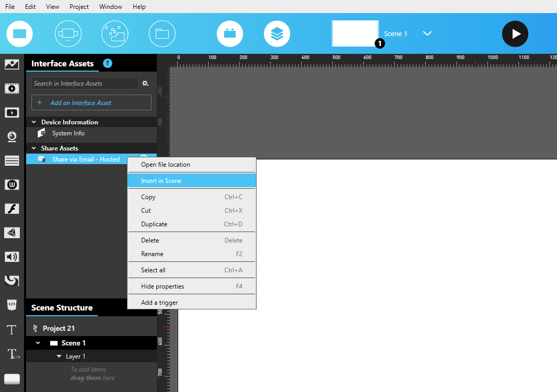
Task: Select the Text asset tool
Action: 12,330
